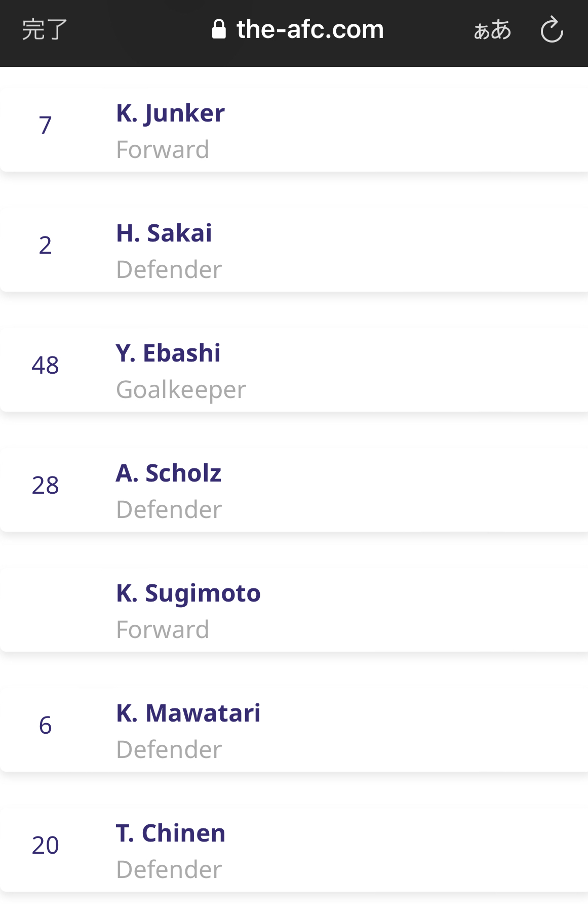Open the text size ぁあ reader options

click(x=492, y=30)
